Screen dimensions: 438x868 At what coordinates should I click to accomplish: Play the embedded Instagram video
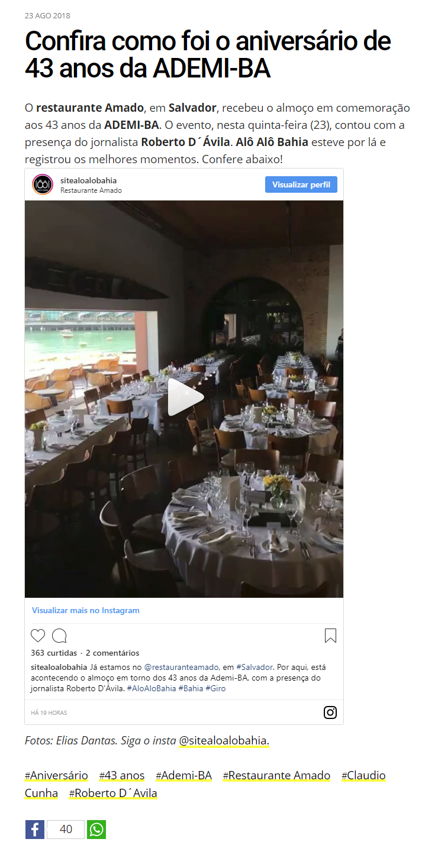(x=184, y=398)
